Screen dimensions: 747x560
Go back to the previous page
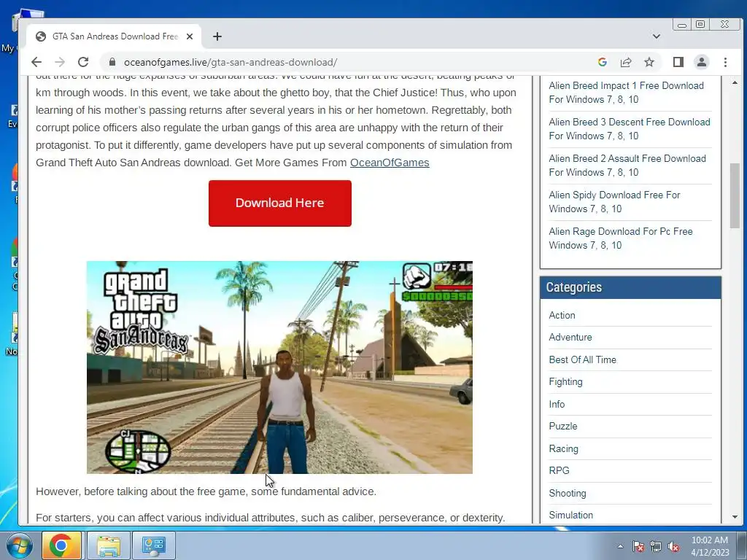coord(36,62)
